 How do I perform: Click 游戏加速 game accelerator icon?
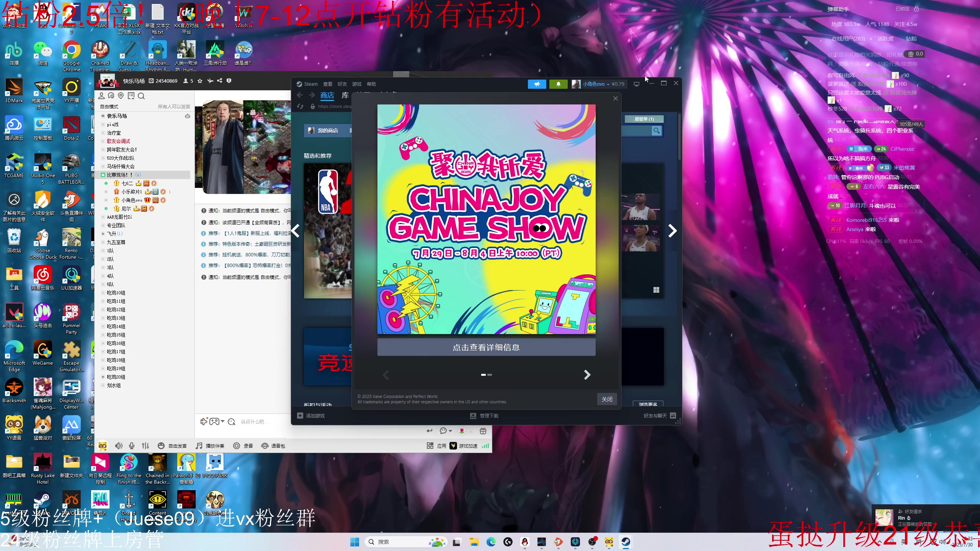coord(453,446)
